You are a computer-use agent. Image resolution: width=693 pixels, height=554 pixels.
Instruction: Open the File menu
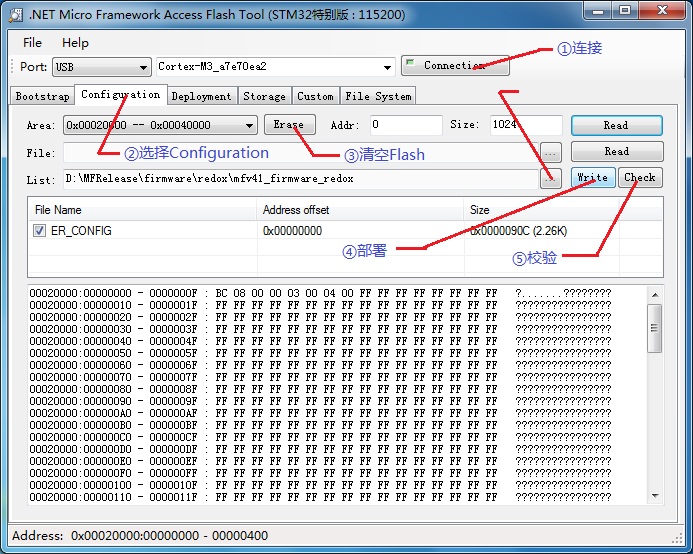pyautogui.click(x=32, y=43)
